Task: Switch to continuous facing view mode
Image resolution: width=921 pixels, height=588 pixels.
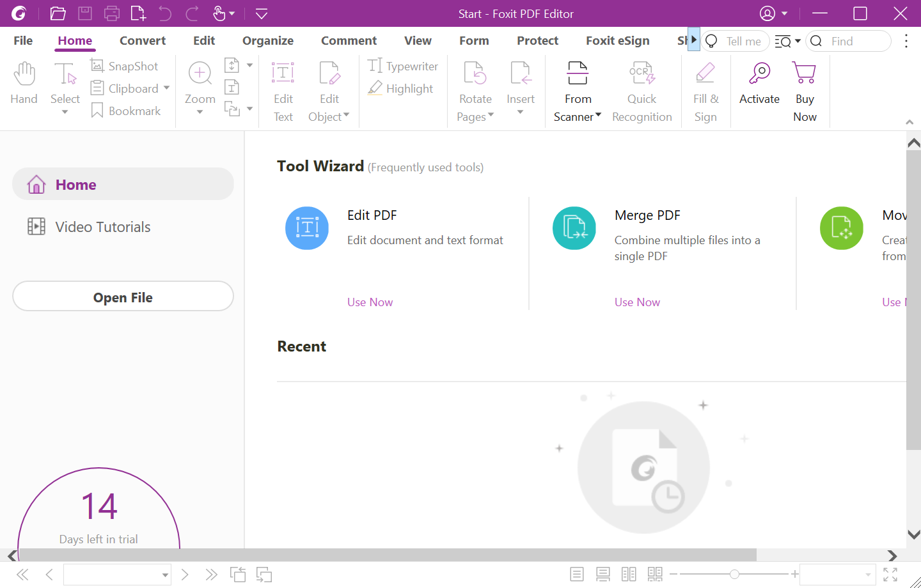Action: tap(655, 575)
